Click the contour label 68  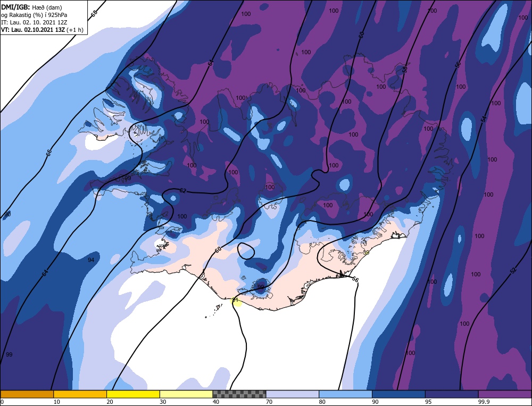pos(94,13)
